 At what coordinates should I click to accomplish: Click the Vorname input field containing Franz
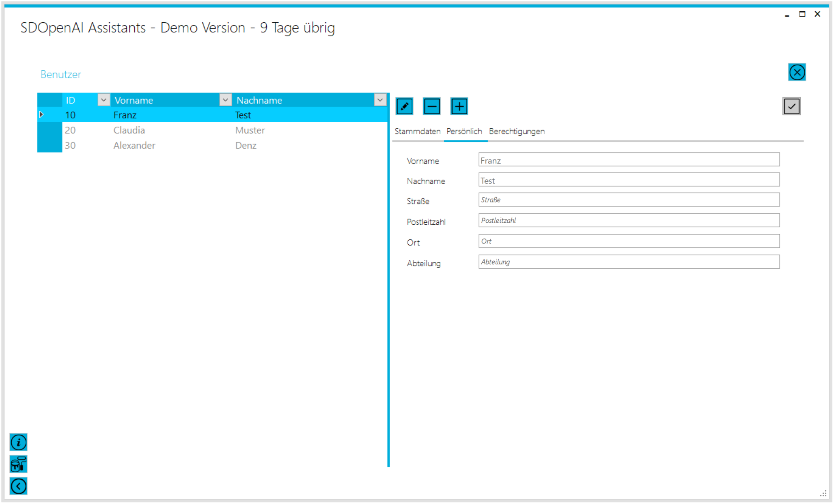click(x=629, y=160)
